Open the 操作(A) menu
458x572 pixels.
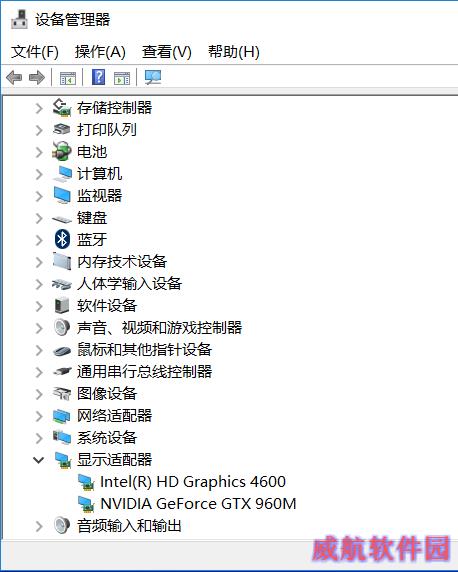100,52
